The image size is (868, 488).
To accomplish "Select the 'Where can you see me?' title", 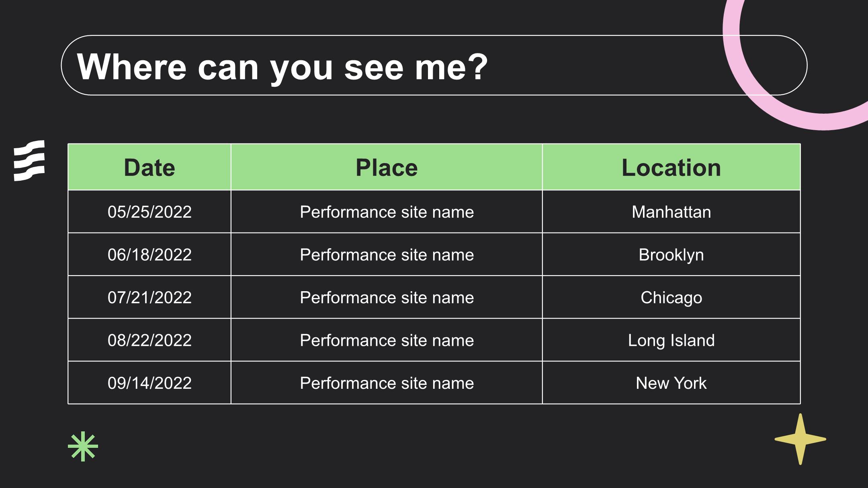I will tap(283, 67).
